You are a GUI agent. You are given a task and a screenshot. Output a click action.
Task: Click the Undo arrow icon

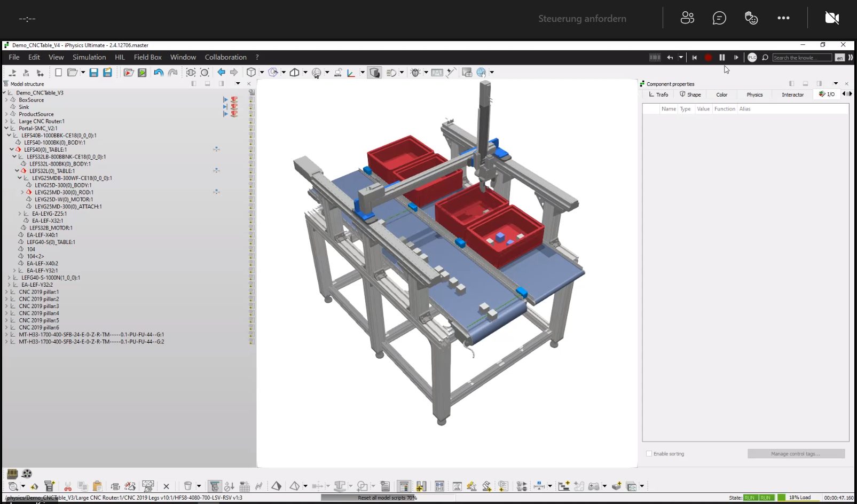click(158, 72)
